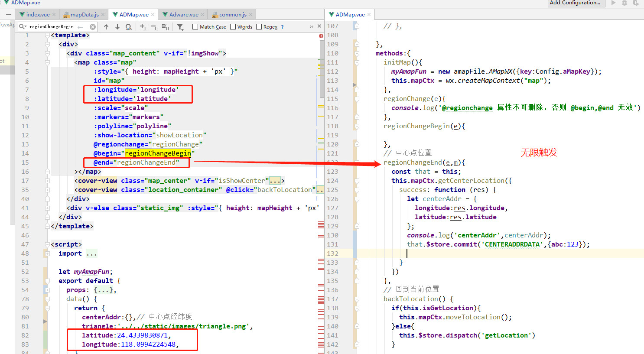Image resolution: width=644 pixels, height=354 pixels.
Task: Click in the regionChangeBegin search field
Action: tap(52, 27)
